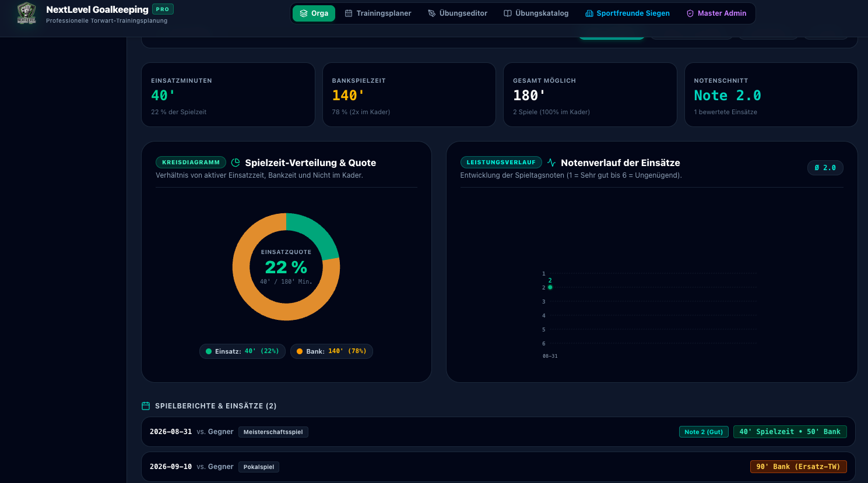Click the Einsatzminuten 40' card
The image size is (868, 483).
[x=228, y=94]
